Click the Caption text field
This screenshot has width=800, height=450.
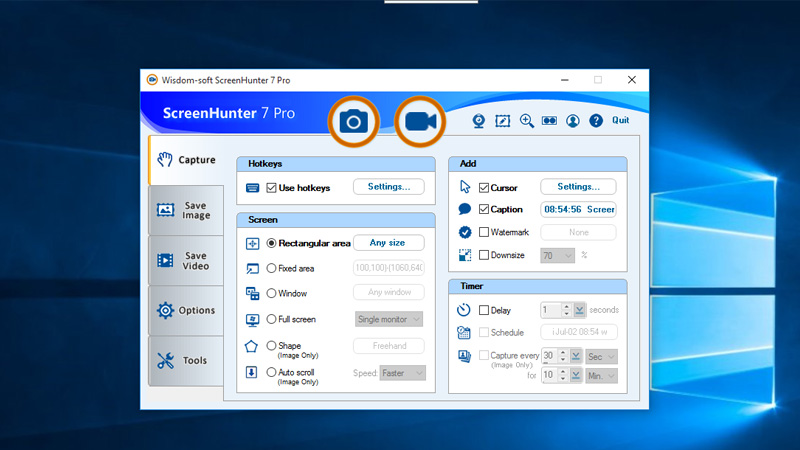point(578,210)
